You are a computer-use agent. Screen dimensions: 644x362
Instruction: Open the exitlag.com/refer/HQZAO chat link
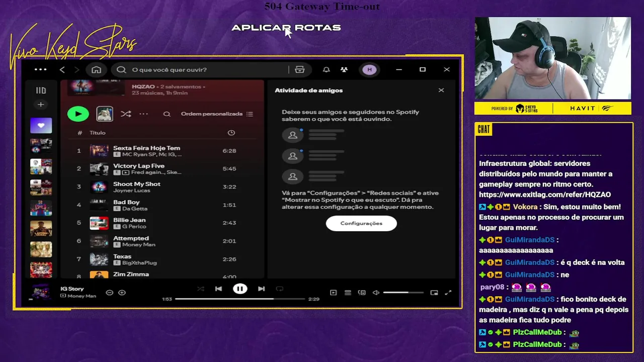(545, 195)
